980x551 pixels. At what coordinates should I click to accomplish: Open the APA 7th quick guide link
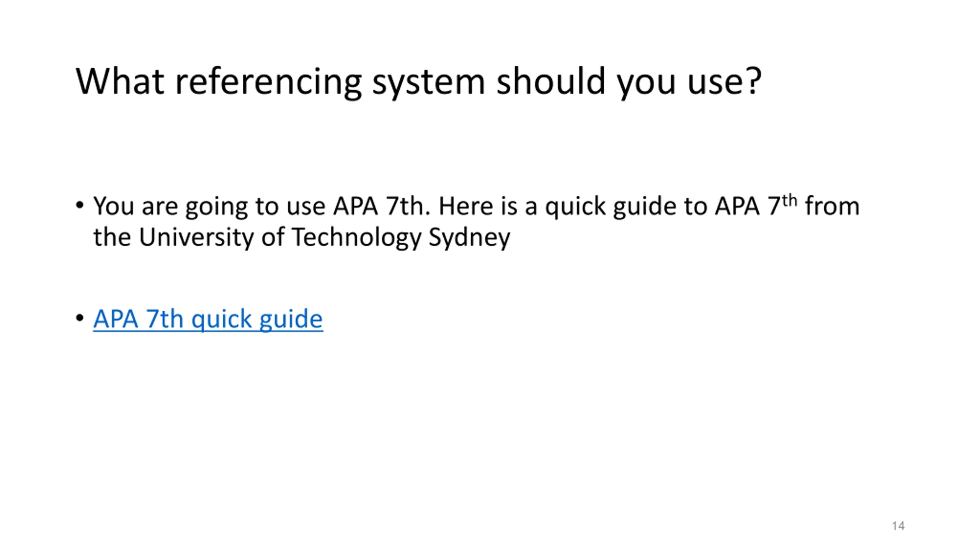(x=208, y=319)
